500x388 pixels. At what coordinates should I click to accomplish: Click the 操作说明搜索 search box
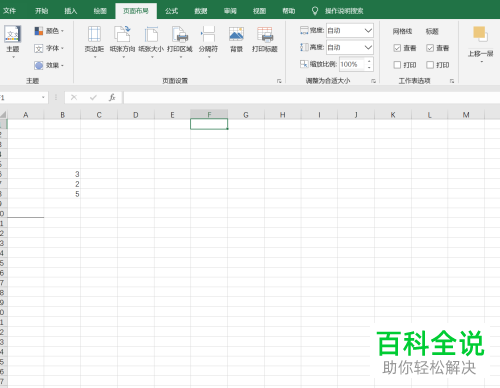344,11
